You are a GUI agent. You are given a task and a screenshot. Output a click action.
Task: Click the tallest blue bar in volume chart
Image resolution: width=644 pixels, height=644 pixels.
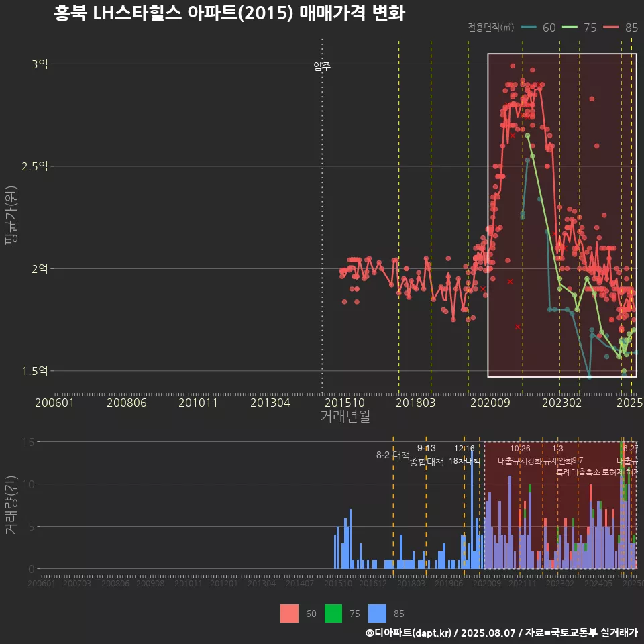[472, 509]
